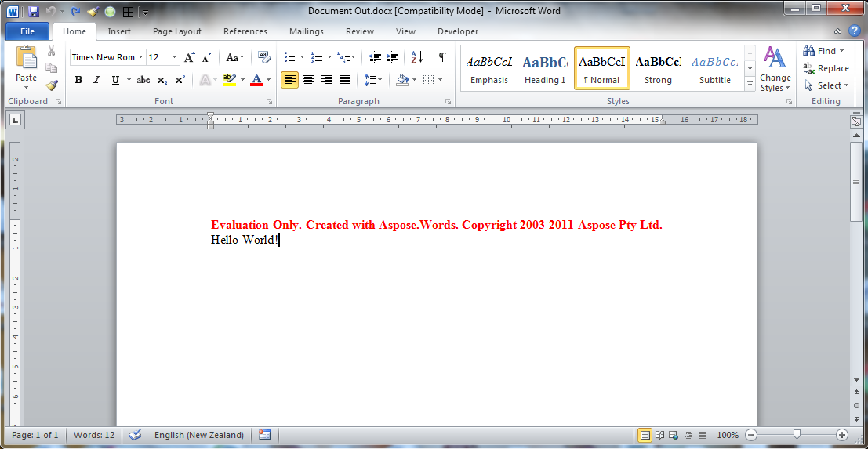868x449 pixels.
Task: Toggle Show/Hide paragraph marks
Action: coord(443,57)
